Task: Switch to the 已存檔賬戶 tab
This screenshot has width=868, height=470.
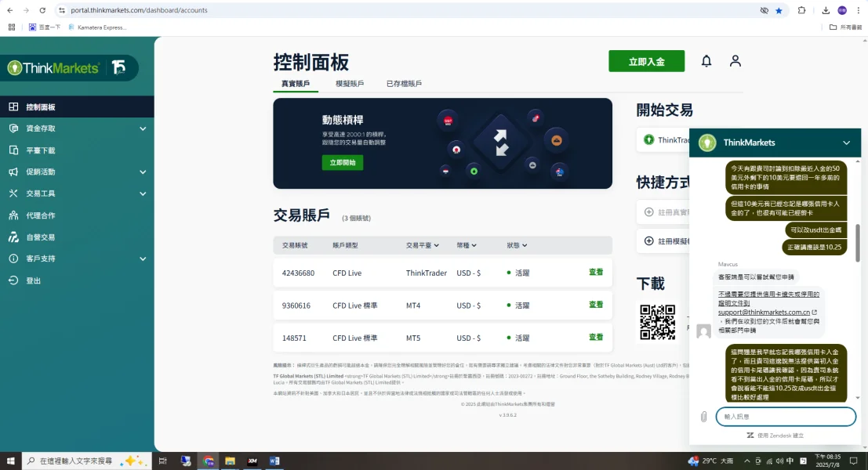Action: [x=404, y=84]
